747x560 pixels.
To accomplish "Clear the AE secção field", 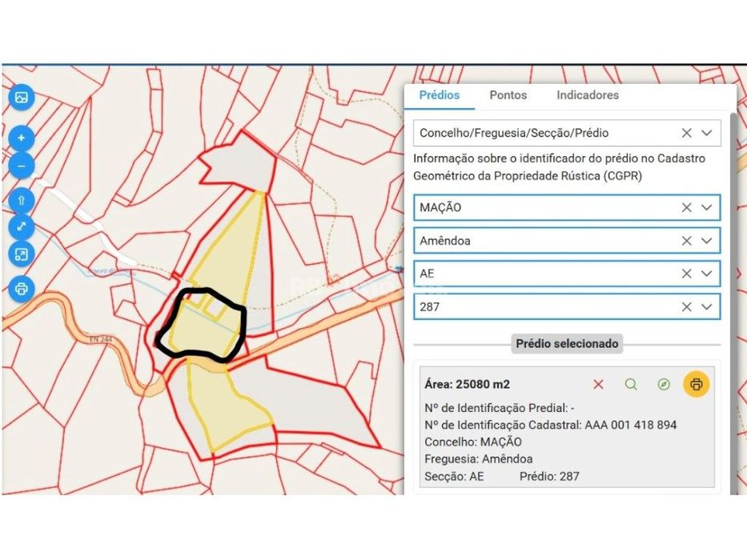I will pyautogui.click(x=686, y=274).
